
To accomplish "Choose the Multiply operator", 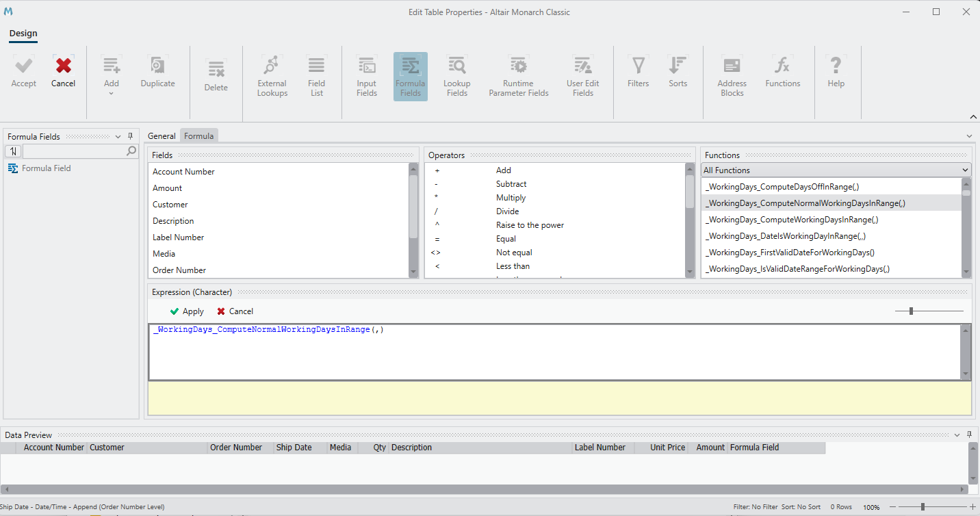I will pyautogui.click(x=511, y=198).
